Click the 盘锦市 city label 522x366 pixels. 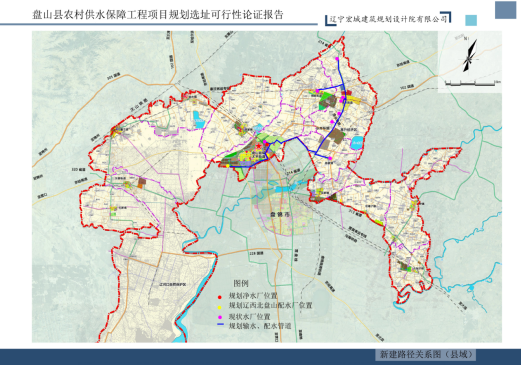tap(280, 214)
